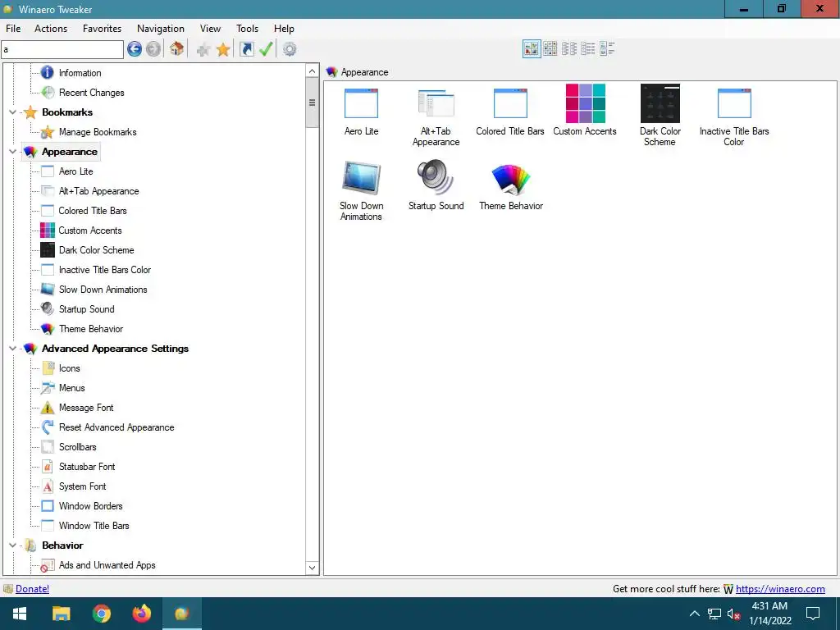Click the search input field

coord(62,49)
